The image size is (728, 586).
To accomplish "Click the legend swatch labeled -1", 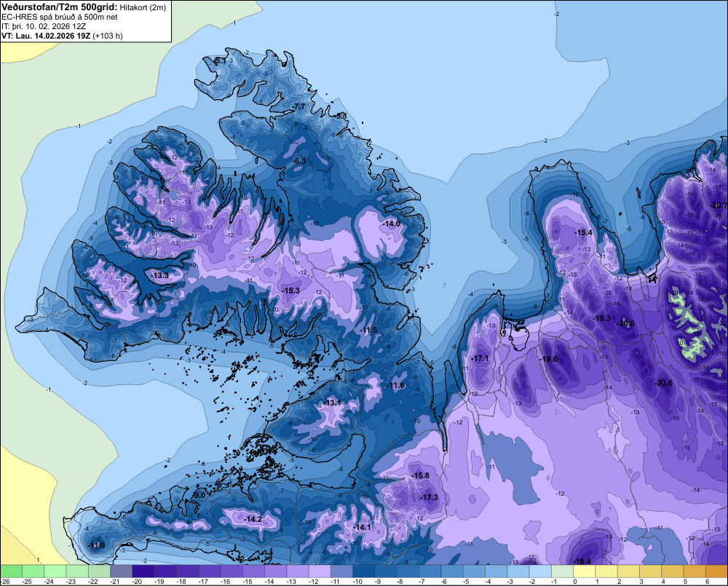I will tap(562, 571).
